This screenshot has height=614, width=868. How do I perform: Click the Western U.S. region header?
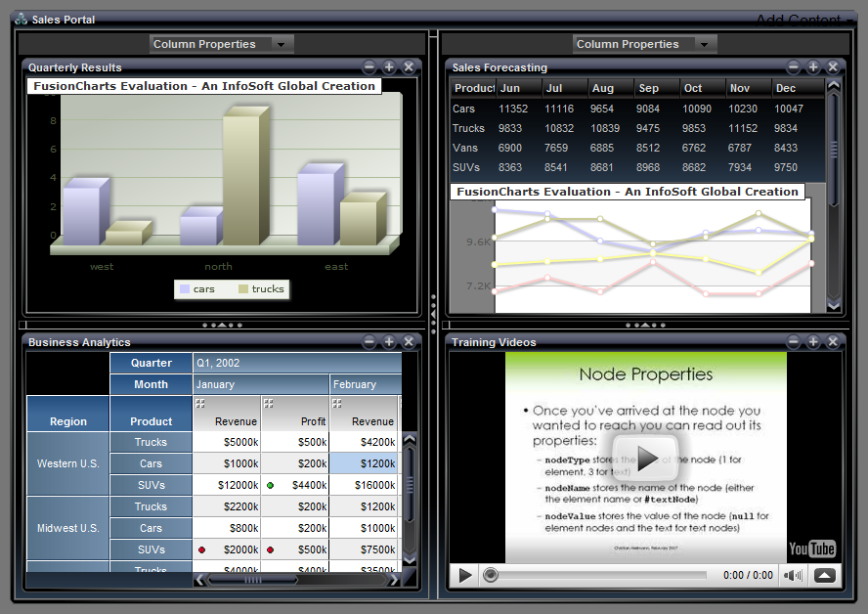(x=68, y=463)
